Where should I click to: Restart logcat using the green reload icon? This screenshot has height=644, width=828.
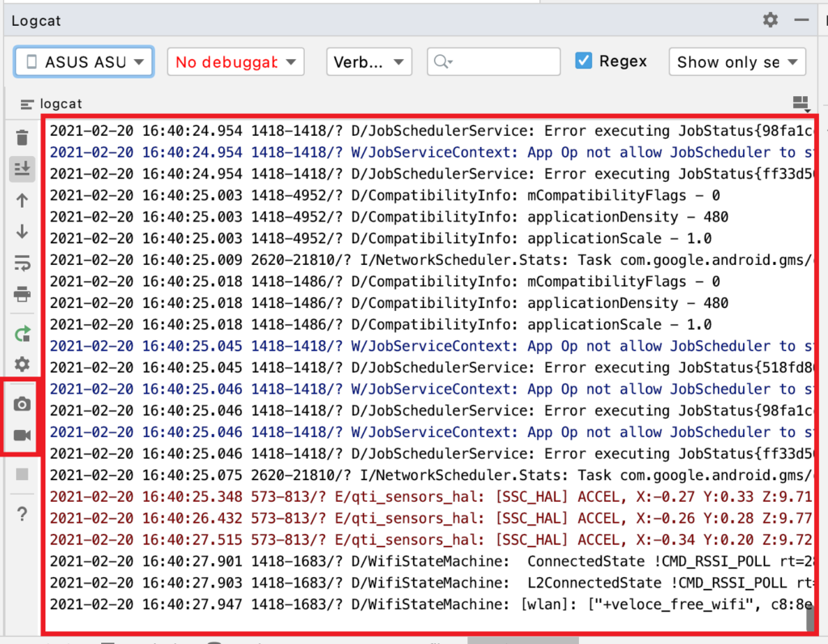(x=22, y=333)
